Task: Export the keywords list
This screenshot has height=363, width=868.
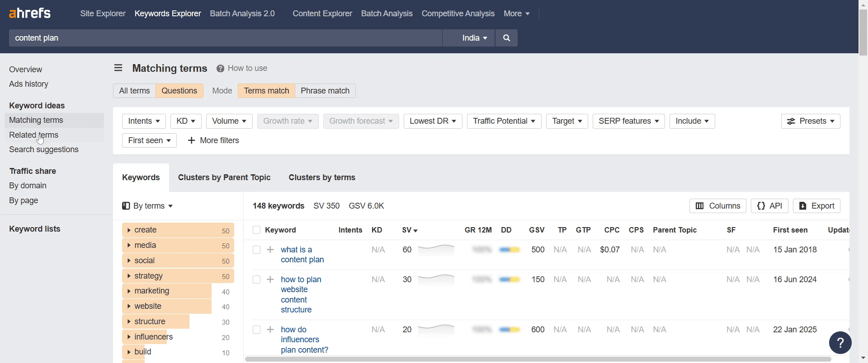Action: pos(816,206)
